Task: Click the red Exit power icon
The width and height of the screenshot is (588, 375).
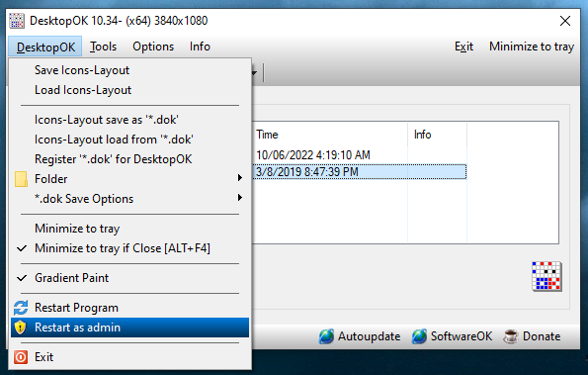Action: coord(21,357)
